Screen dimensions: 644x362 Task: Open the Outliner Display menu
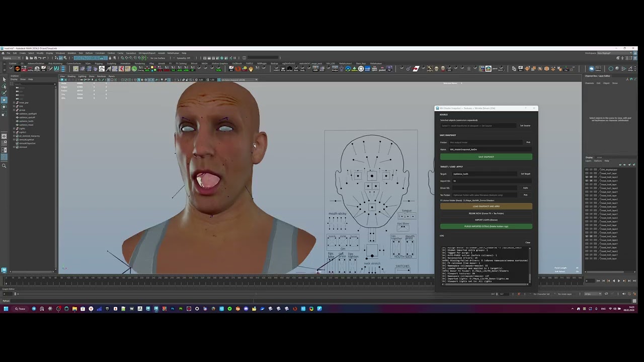pyautogui.click(x=14, y=79)
